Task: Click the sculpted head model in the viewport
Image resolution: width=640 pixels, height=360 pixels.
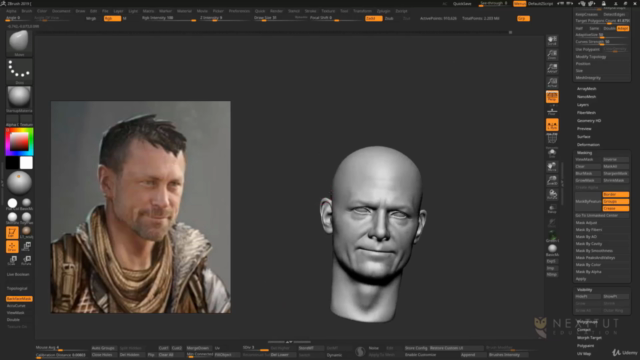Action: [373, 233]
